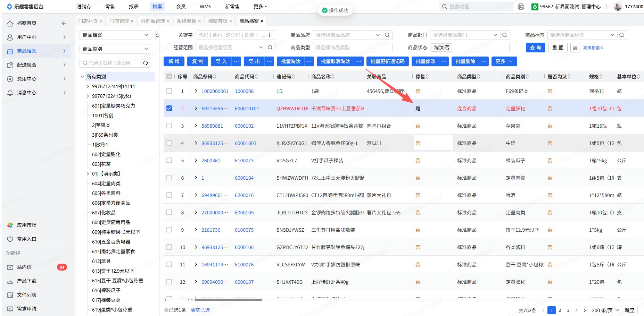Click the refresh icon beside category search
This screenshot has width=644, height=316.
coord(146,63)
